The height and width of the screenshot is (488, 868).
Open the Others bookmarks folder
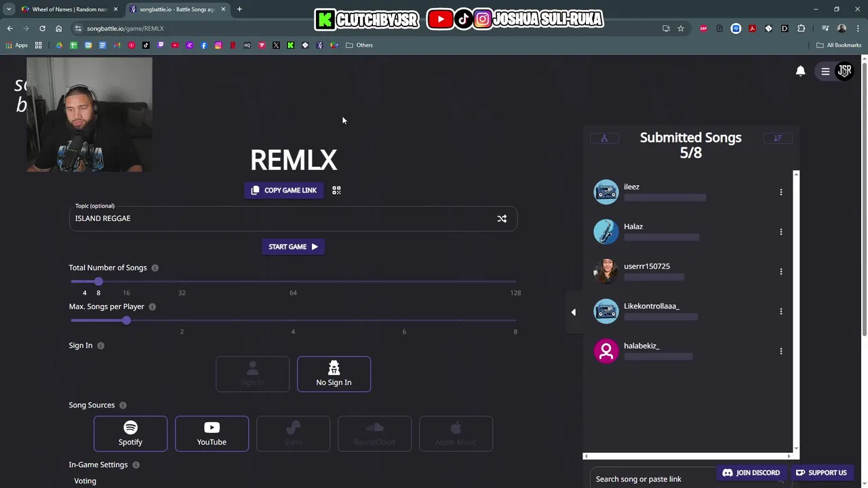click(359, 45)
